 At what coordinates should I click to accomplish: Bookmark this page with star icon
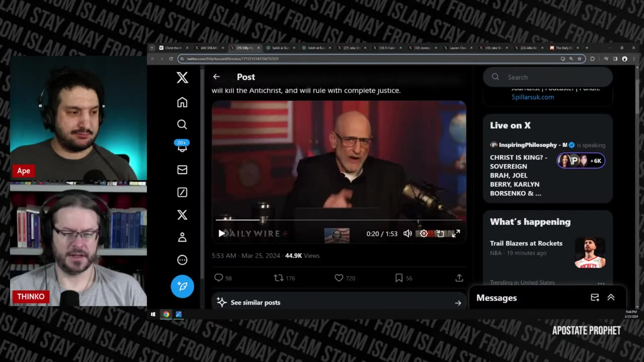tap(579, 59)
